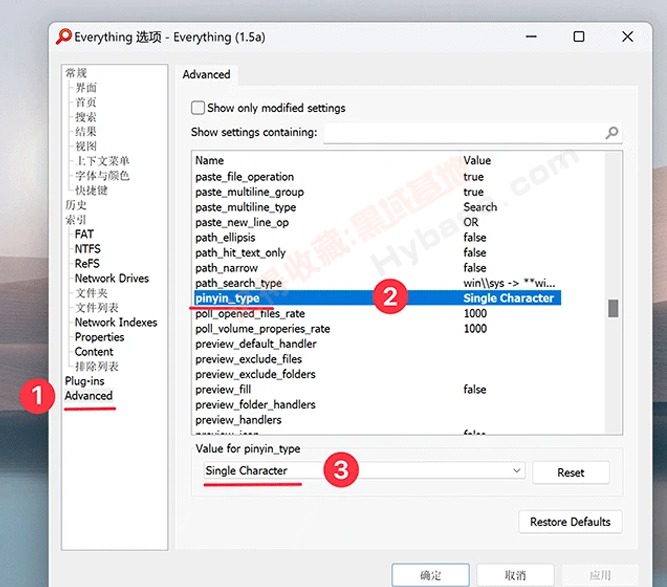Select 文件列表 in the options tree

click(x=97, y=308)
